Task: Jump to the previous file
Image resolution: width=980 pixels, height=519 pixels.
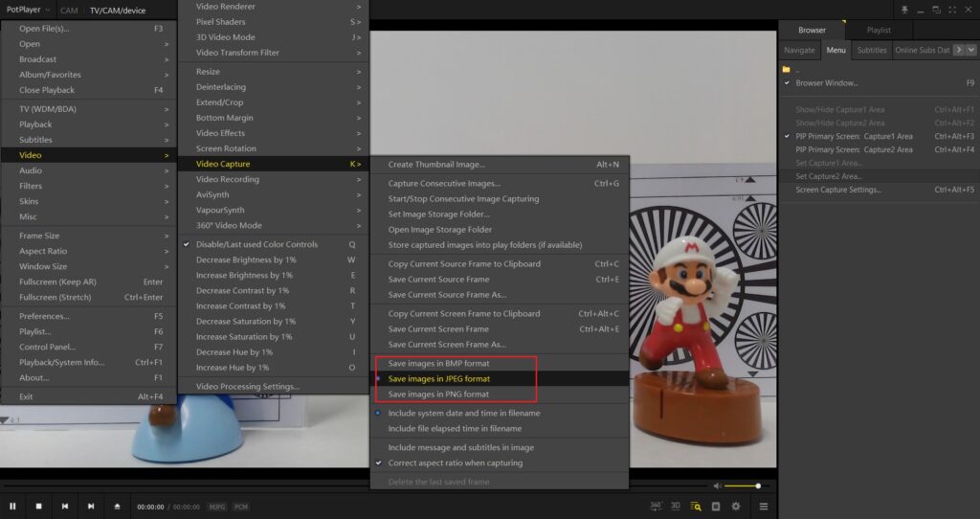Action: coord(65,507)
